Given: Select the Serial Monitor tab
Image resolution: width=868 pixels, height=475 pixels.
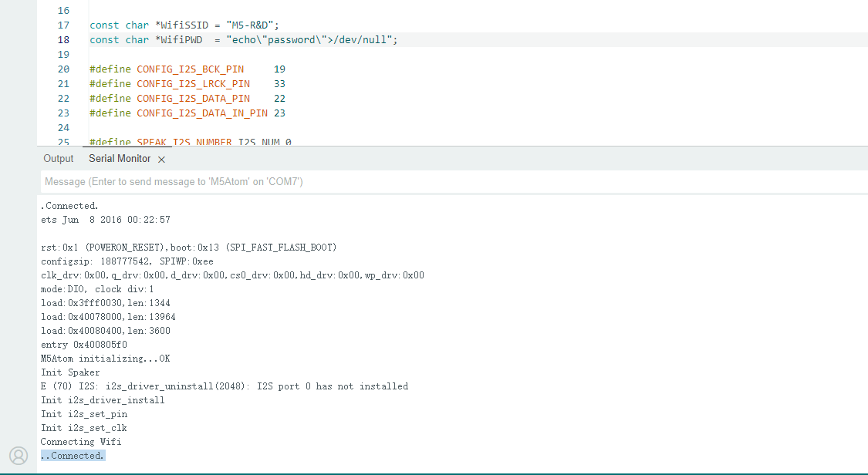Looking at the screenshot, I should click(120, 159).
